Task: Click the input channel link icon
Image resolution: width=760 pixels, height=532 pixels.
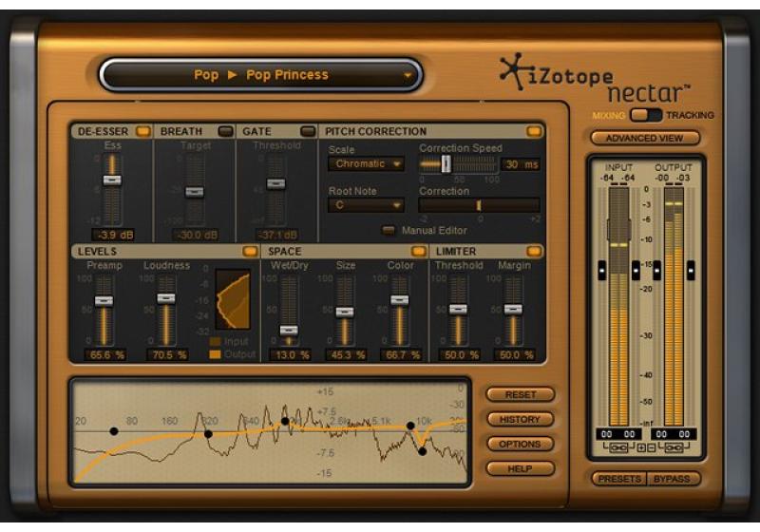Action: click(619, 447)
